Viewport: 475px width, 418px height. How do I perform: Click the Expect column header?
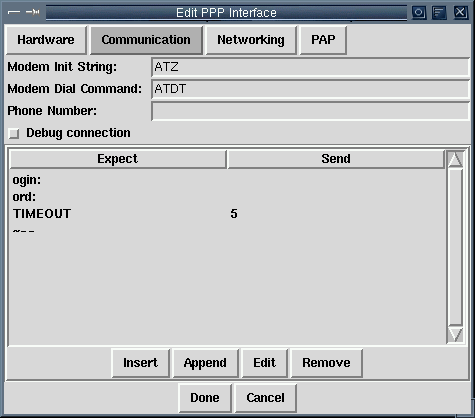point(118,159)
